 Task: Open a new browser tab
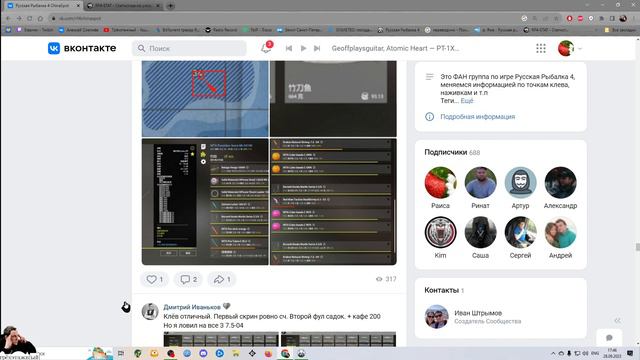(170, 6)
